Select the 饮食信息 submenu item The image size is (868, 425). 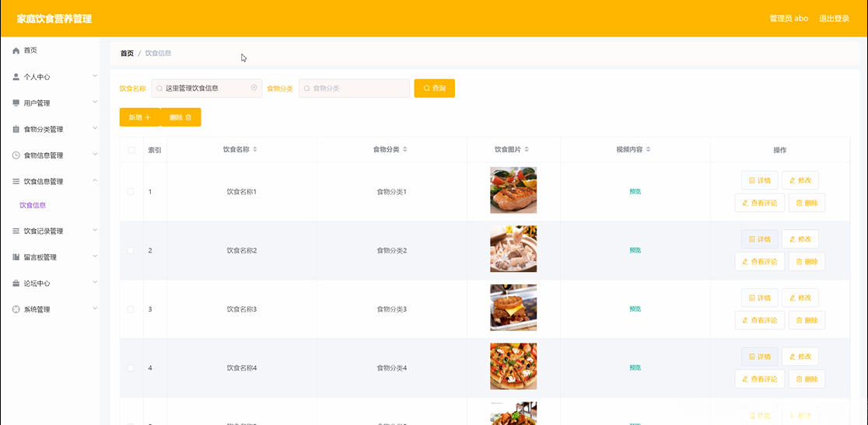click(33, 205)
